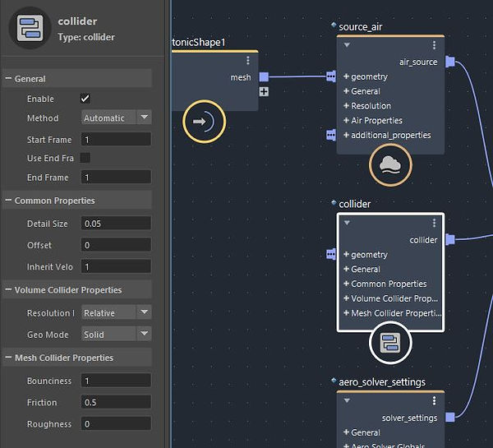The height and width of the screenshot is (448, 493).
Task: Click the collider node type icon in header
Action: (30, 28)
